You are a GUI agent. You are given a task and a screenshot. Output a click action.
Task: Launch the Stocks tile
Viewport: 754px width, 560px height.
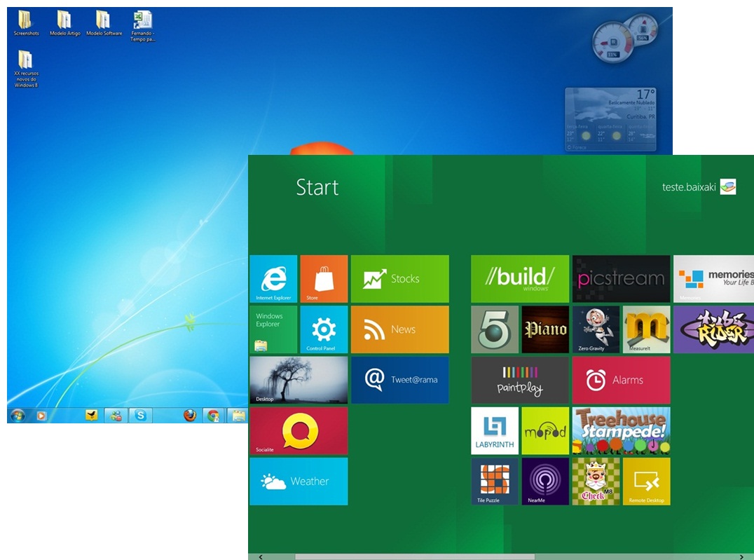400,278
